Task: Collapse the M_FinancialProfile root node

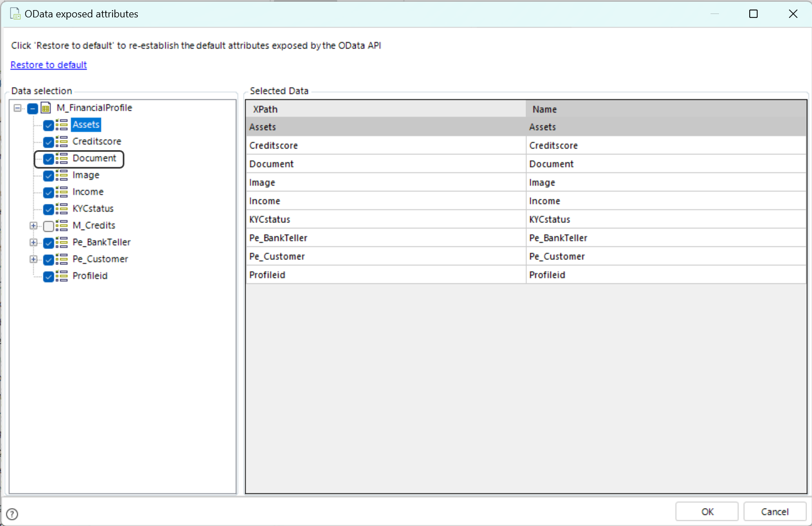Action: coord(18,108)
